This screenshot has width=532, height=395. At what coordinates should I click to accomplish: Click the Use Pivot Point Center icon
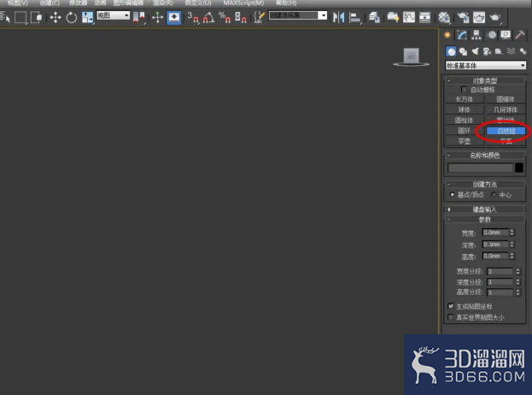[138, 17]
